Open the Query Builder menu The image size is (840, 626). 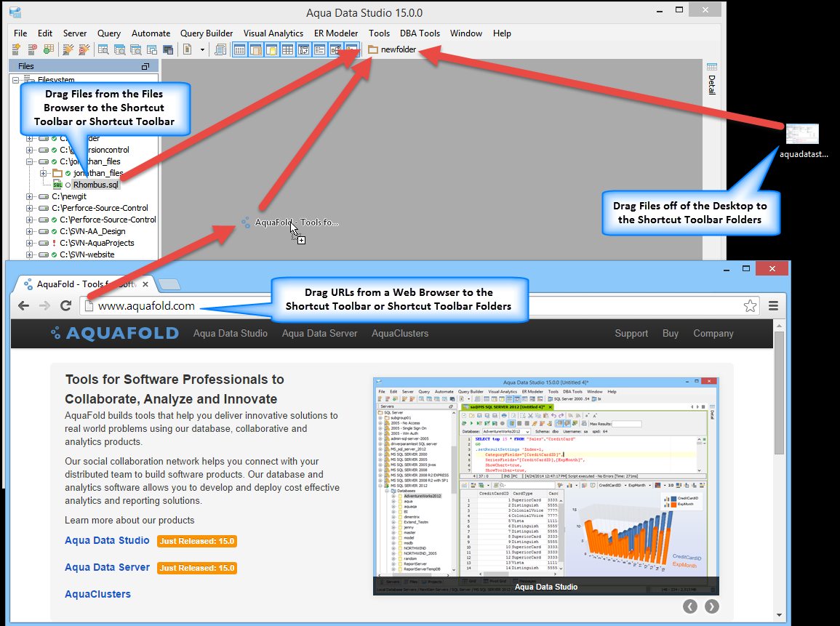[207, 33]
